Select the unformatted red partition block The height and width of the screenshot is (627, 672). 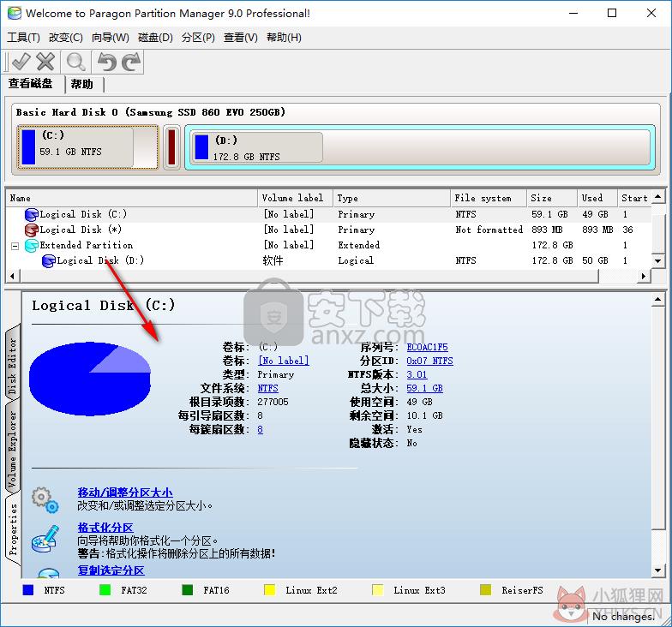click(x=171, y=147)
